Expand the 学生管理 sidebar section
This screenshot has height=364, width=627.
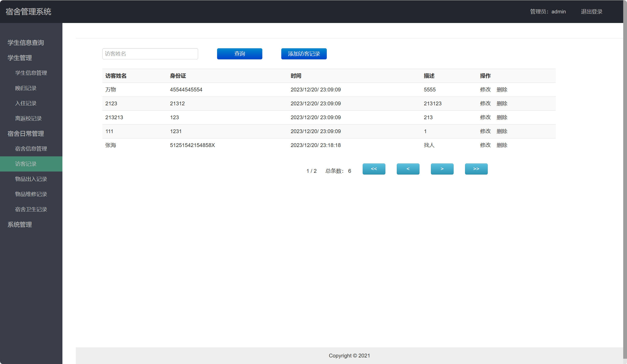click(x=20, y=58)
